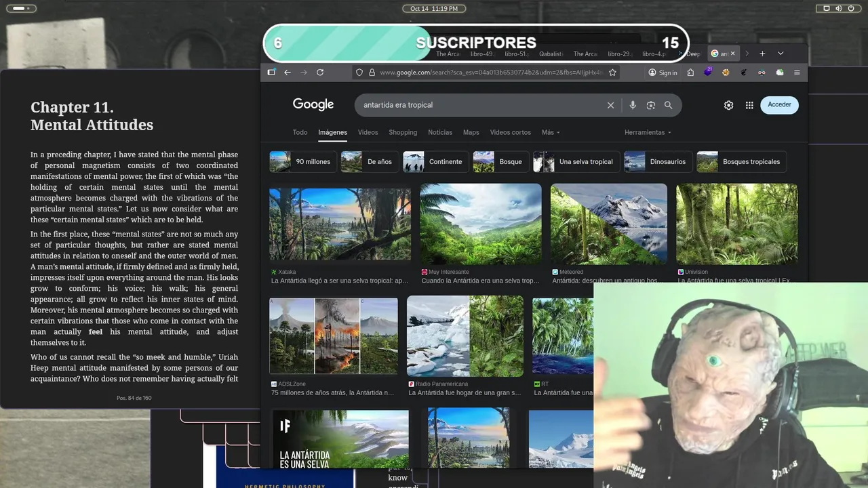Screen dimensions: 868x488
Task: Switch to the Todo results tab
Action: click(300, 132)
